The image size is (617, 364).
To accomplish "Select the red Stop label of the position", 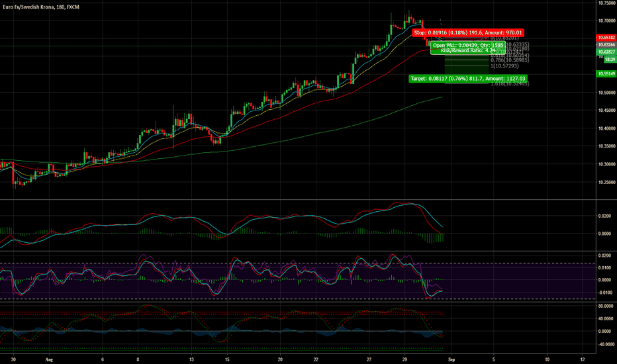I will [x=468, y=32].
